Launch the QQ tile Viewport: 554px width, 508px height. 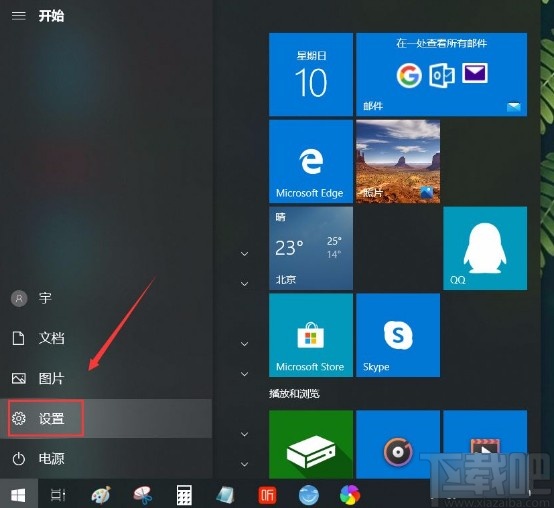coord(485,248)
